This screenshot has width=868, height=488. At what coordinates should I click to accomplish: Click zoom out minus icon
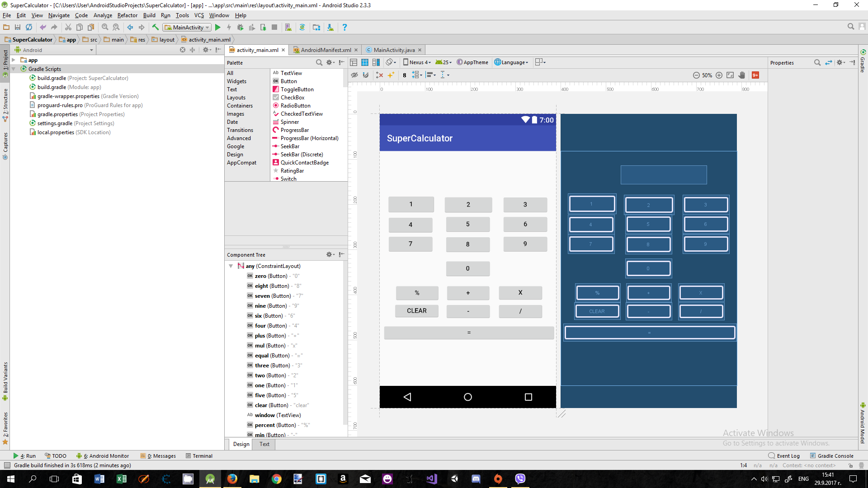click(696, 75)
